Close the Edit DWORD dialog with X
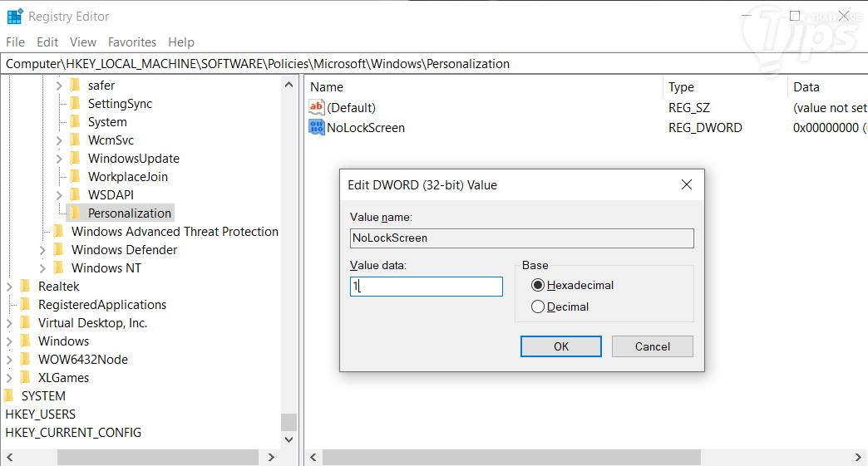Viewport: 868px width, 466px height. click(687, 184)
